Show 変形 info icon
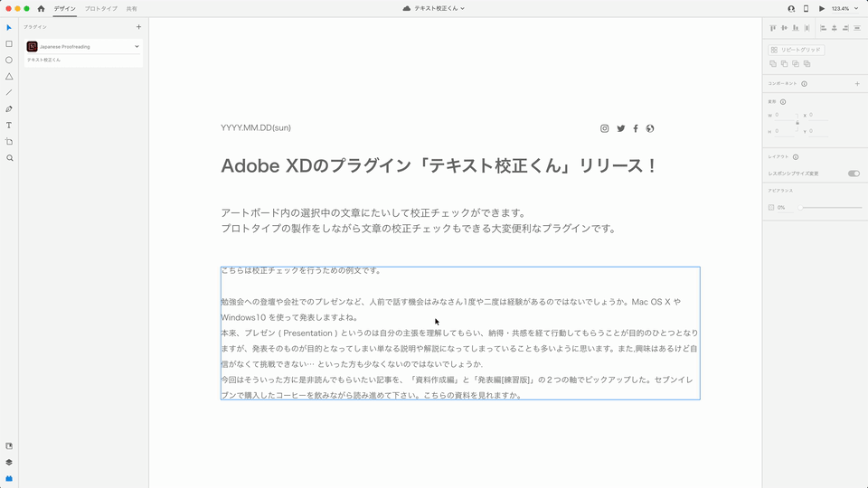This screenshot has height=488, width=868. pos(783,102)
